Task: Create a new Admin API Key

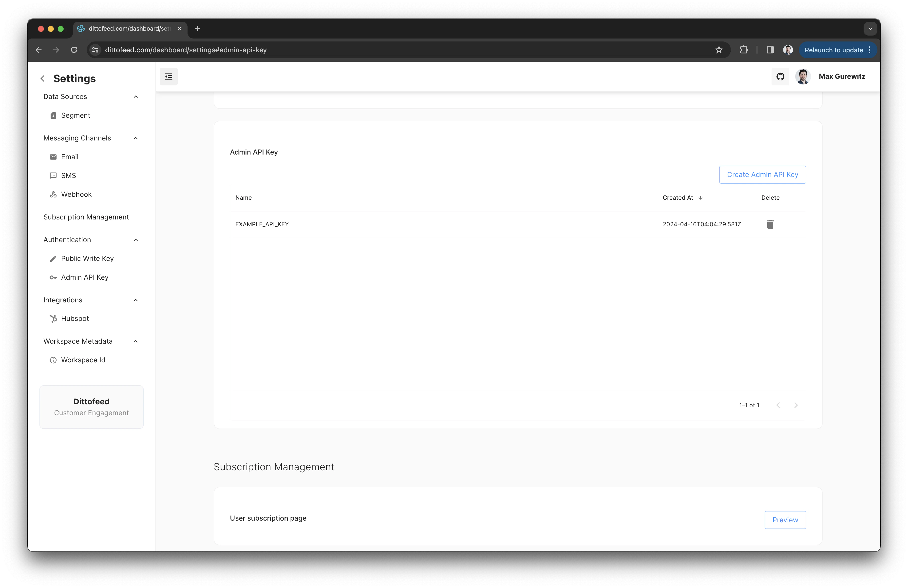Action: point(762,174)
